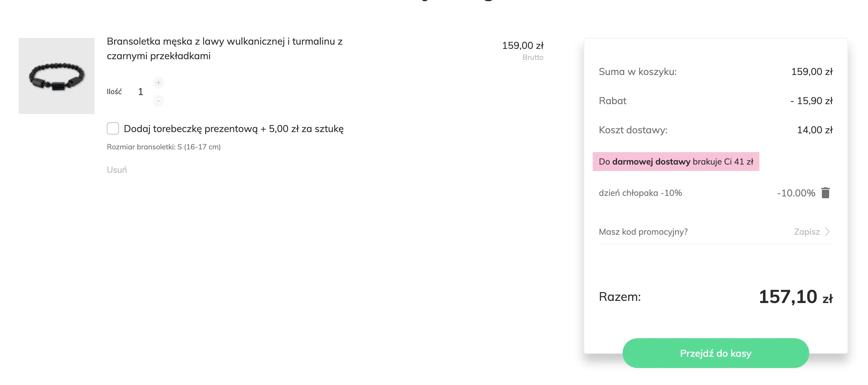The image size is (868, 385).
Task: Click the 159,00 zł Brutto product price
Action: (x=522, y=46)
